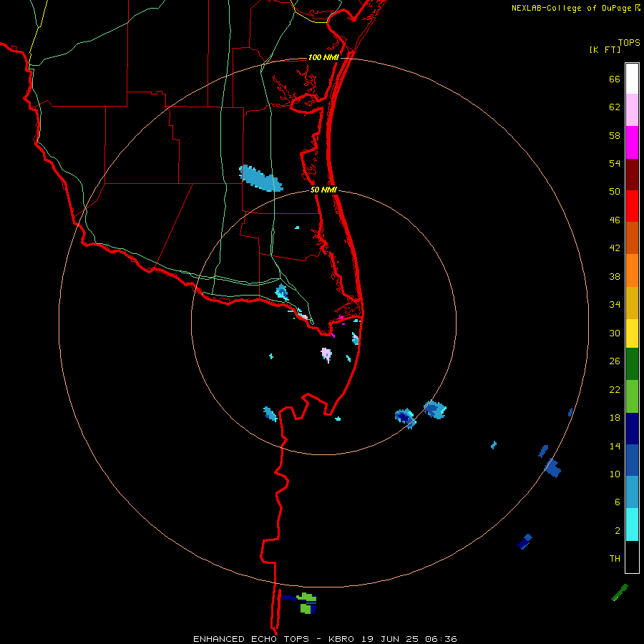Click the "18" legend value

click(x=615, y=418)
